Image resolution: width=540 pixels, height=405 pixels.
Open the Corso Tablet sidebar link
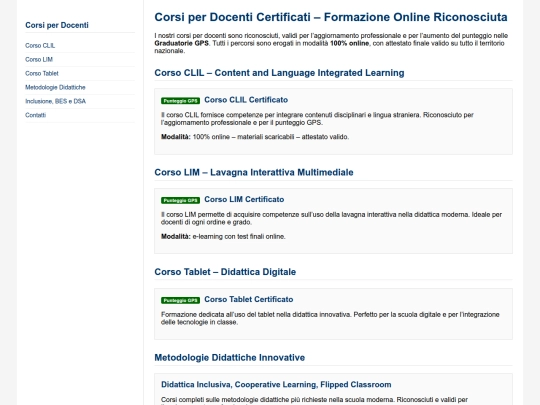pyautogui.click(x=42, y=73)
